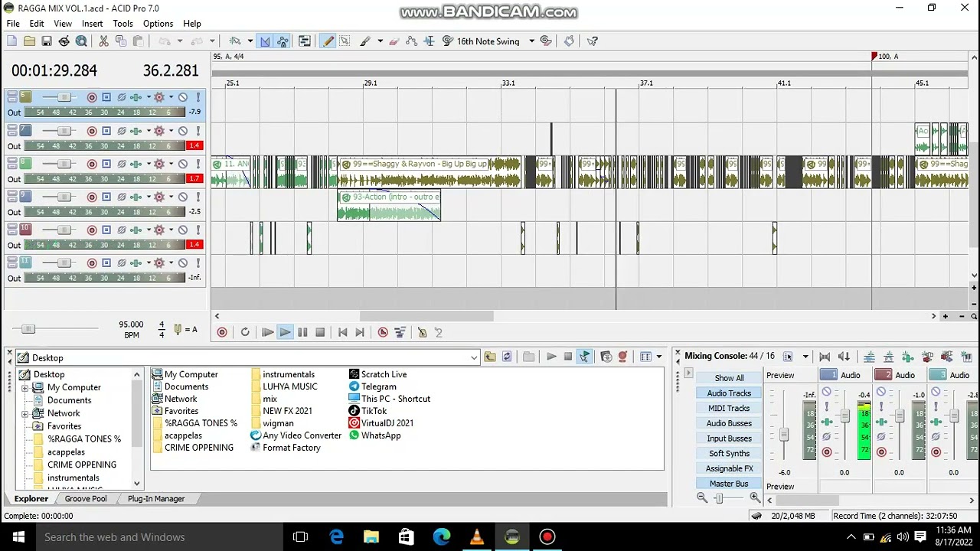This screenshot has width=980, height=551.
Task: Open the Options menu
Action: (x=158, y=24)
